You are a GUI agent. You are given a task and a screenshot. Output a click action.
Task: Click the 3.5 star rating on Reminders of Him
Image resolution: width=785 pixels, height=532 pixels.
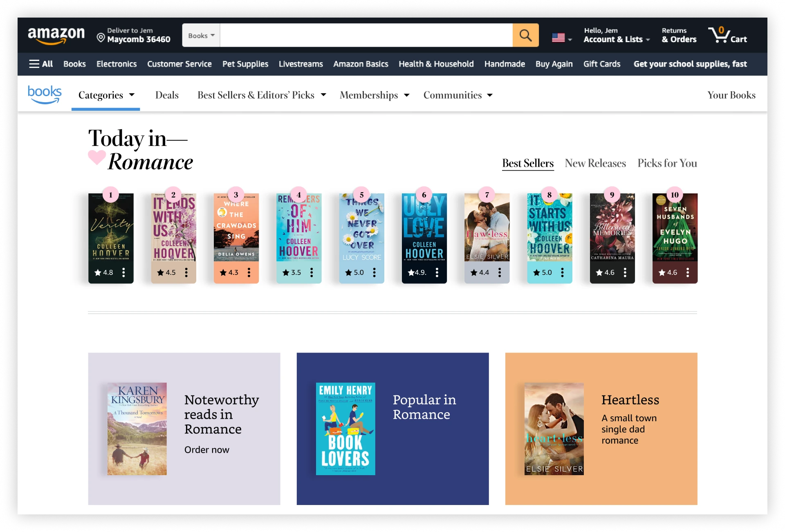[292, 272]
